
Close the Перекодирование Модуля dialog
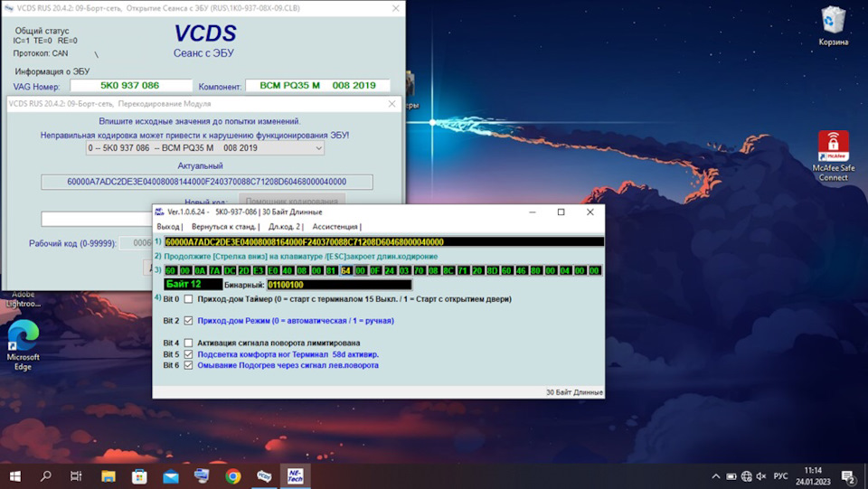tap(392, 104)
